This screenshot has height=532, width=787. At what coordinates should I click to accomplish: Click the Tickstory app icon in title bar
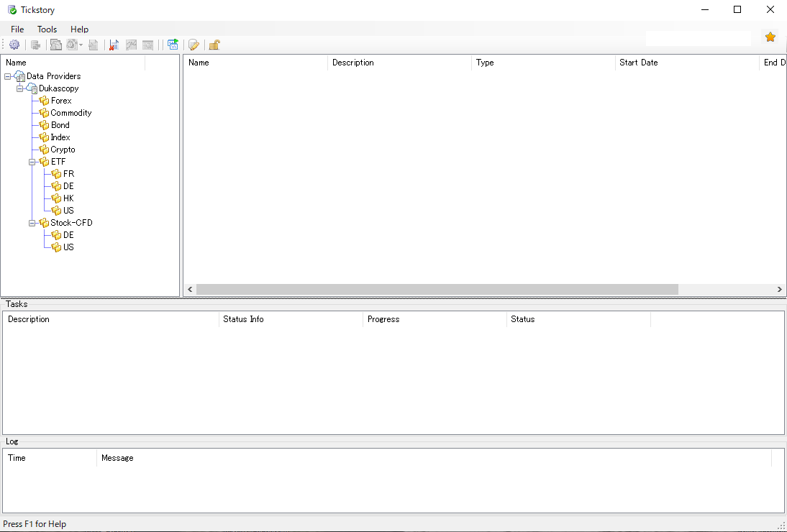click(12, 9)
